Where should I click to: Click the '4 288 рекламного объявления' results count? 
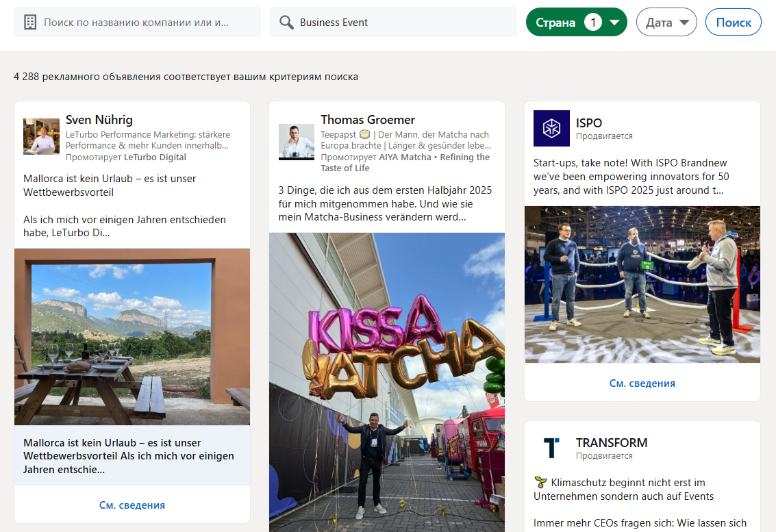[x=186, y=77]
